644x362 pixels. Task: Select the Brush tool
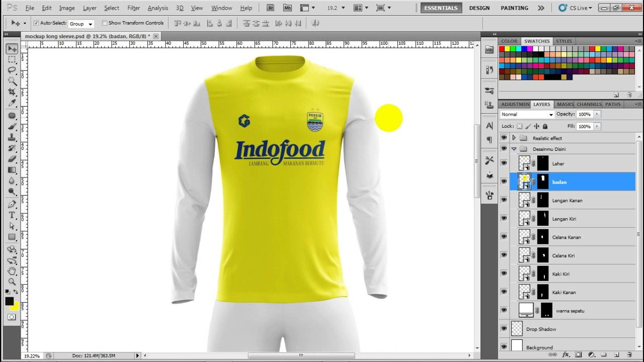pos(12,126)
